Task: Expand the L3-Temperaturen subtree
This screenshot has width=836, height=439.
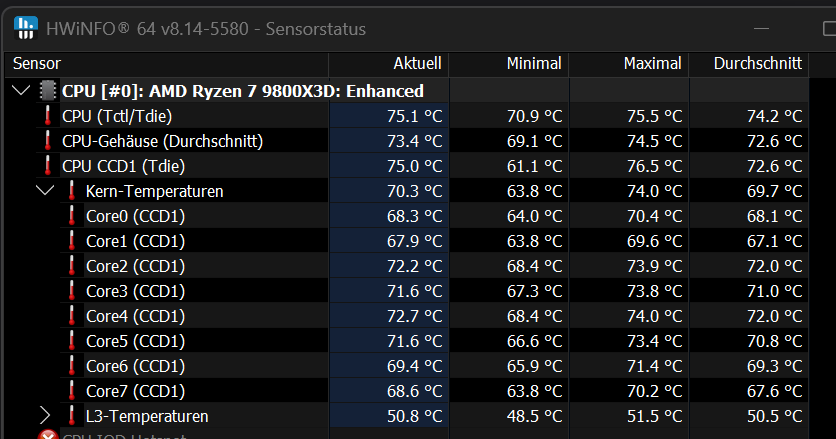Action: coord(45,416)
